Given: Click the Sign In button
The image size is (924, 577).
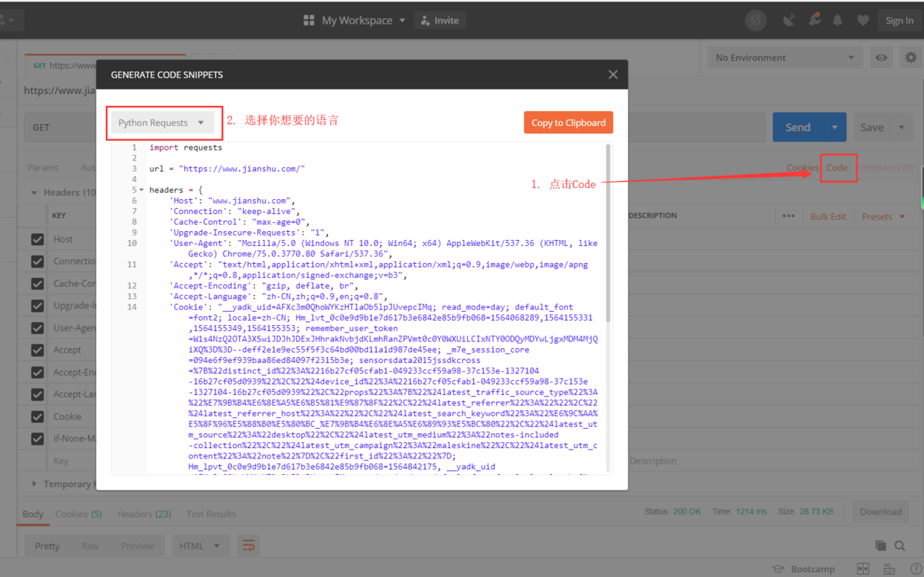Looking at the screenshot, I should click(x=899, y=20).
